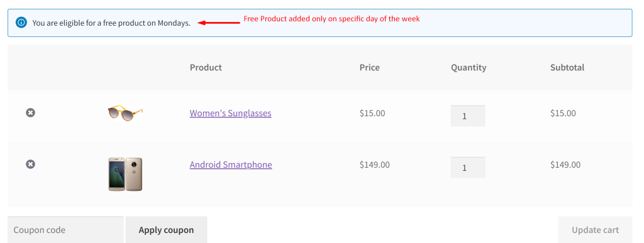Focus the quantity field for Women's Sunglasses
The height and width of the screenshot is (243, 644).
[468, 116]
